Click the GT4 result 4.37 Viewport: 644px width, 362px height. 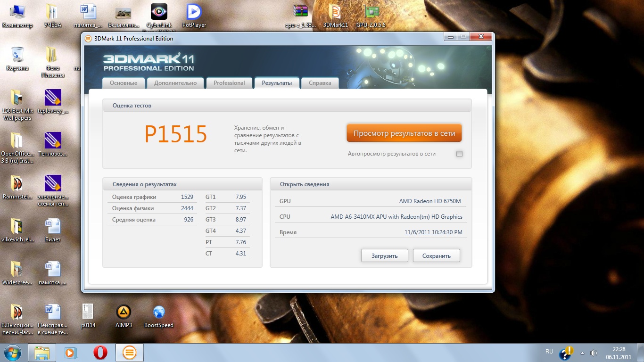tap(240, 231)
